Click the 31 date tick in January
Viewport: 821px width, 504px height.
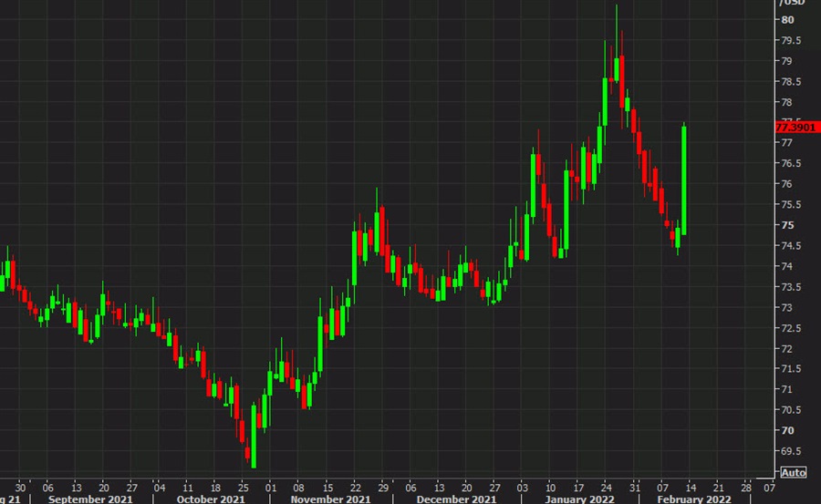click(634, 488)
